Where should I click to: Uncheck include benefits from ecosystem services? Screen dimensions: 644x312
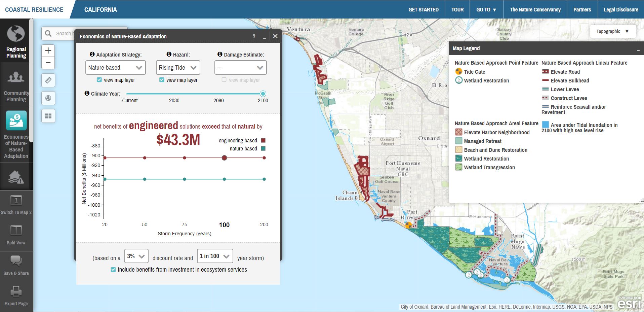click(113, 270)
